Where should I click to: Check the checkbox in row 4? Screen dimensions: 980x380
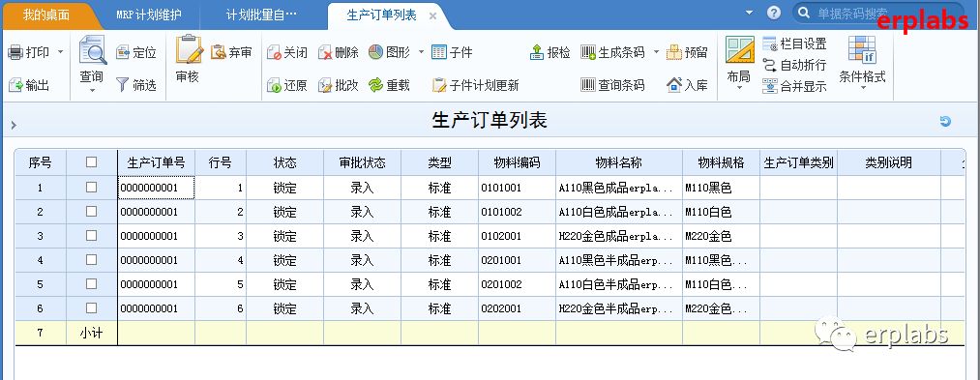(x=91, y=259)
